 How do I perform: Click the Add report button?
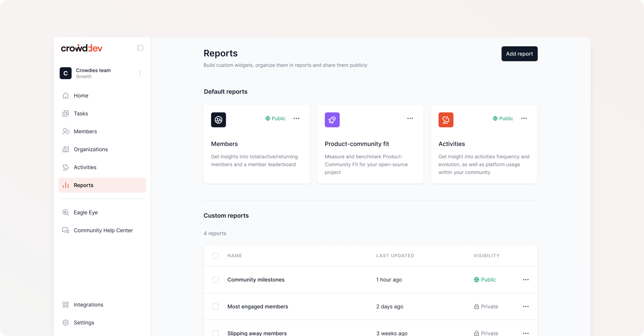pos(519,54)
